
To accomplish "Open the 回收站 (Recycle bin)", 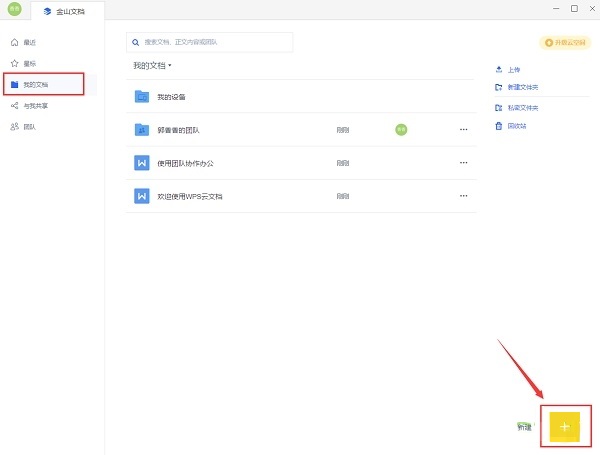I will pyautogui.click(x=516, y=126).
